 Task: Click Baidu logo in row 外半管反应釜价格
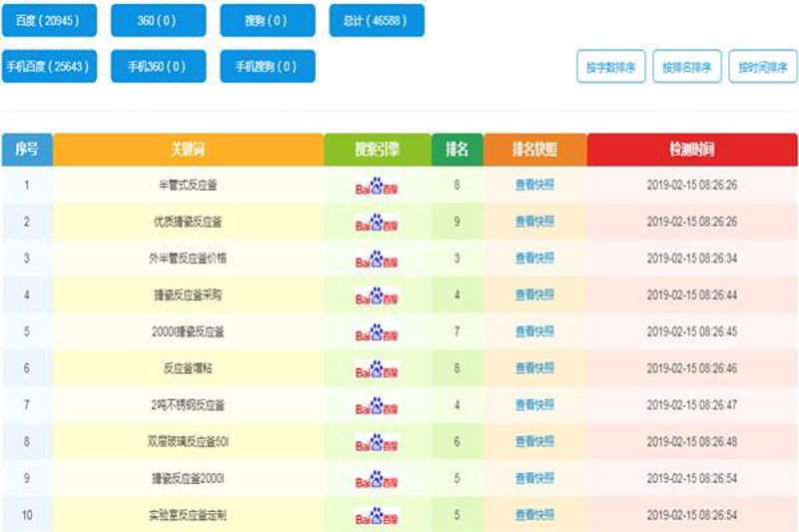pyautogui.click(x=377, y=260)
